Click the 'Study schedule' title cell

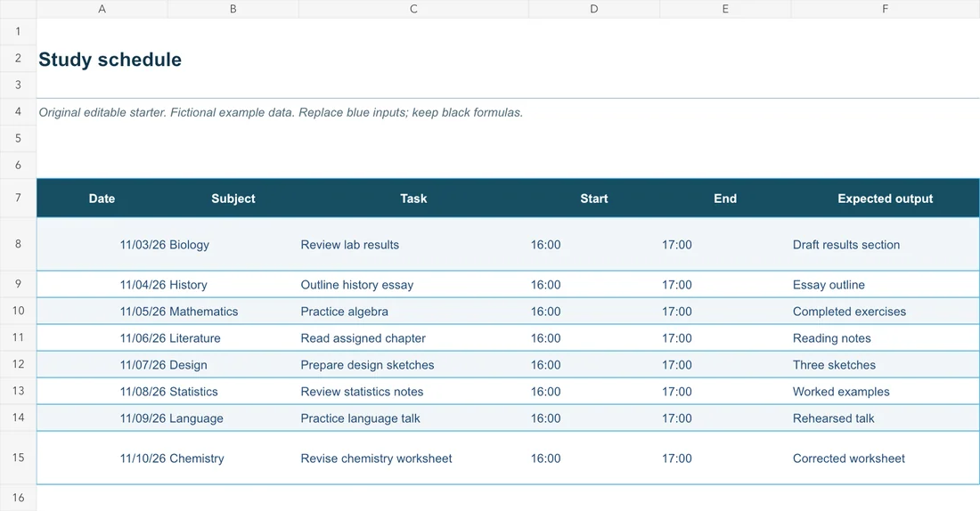pyautogui.click(x=110, y=60)
